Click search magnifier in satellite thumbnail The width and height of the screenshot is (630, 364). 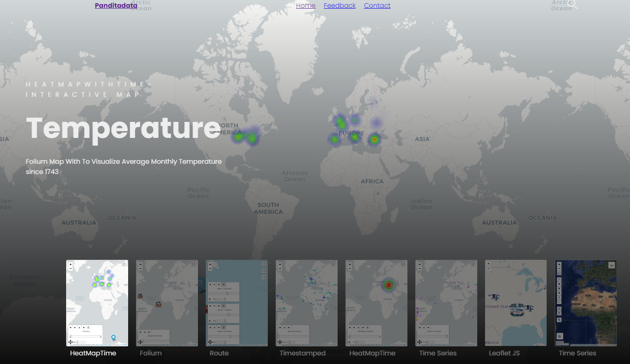coord(559,320)
